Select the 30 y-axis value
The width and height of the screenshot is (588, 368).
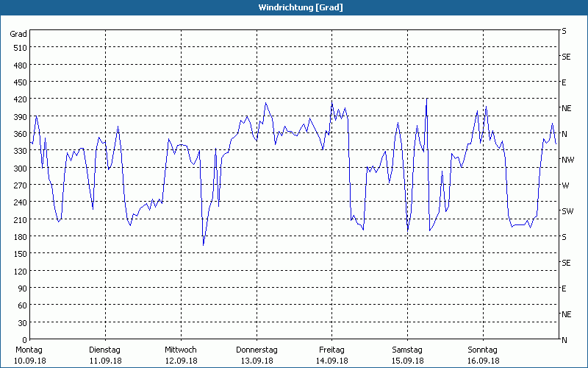point(23,323)
